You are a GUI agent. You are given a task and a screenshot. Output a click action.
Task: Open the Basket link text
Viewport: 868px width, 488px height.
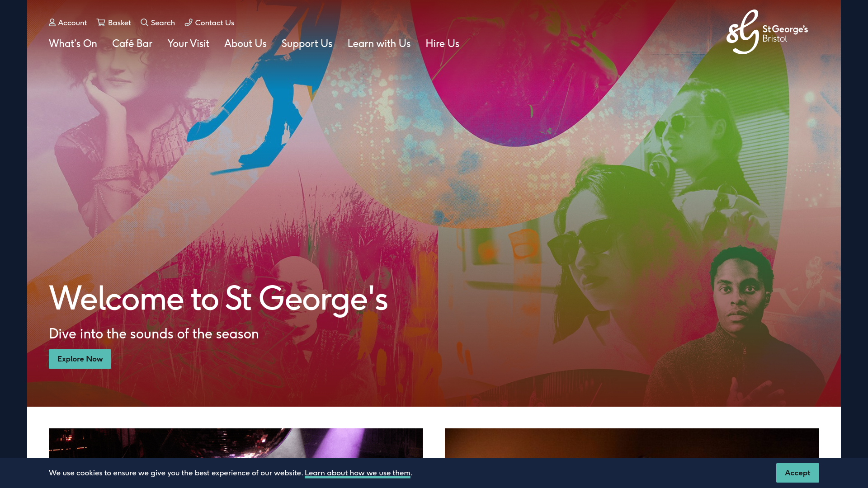[119, 23]
